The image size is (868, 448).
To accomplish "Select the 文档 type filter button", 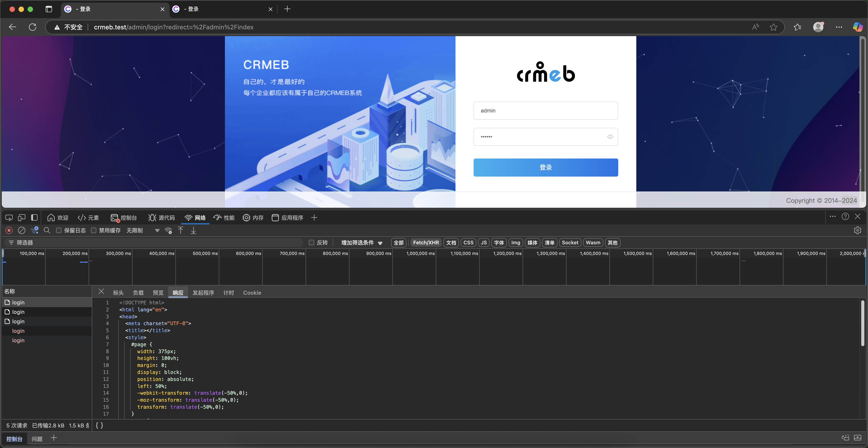I will point(451,243).
